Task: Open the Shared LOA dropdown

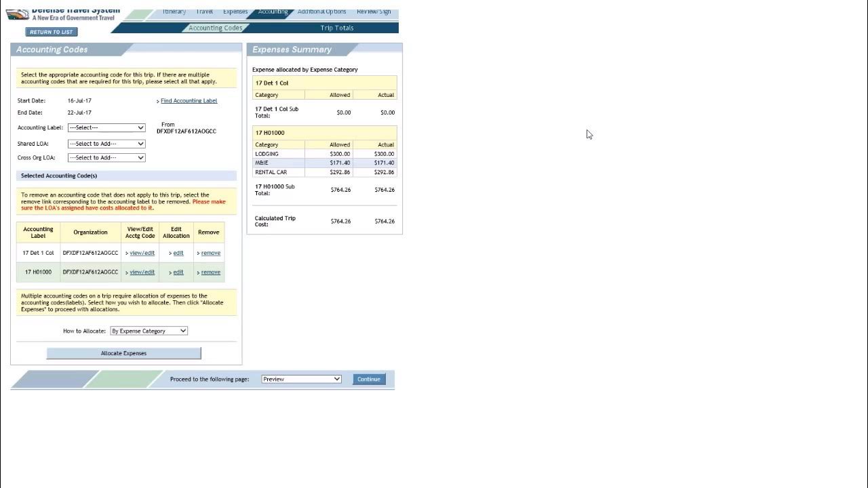Action: tap(106, 144)
